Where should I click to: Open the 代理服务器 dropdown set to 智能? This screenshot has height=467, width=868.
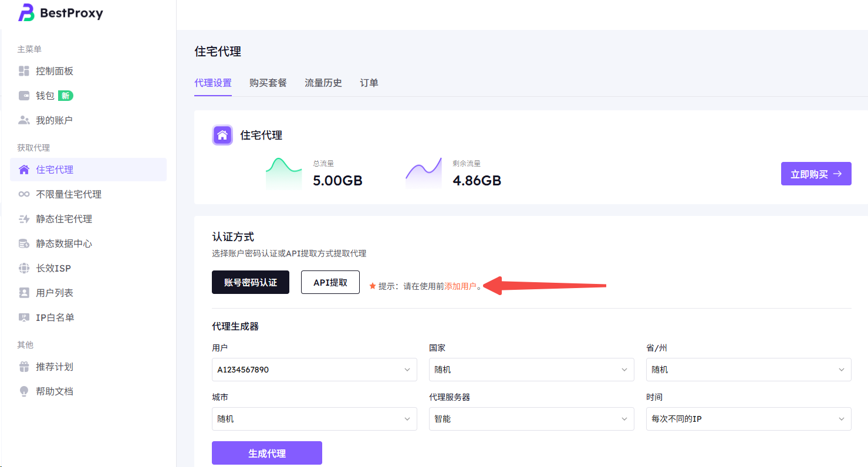click(531, 419)
